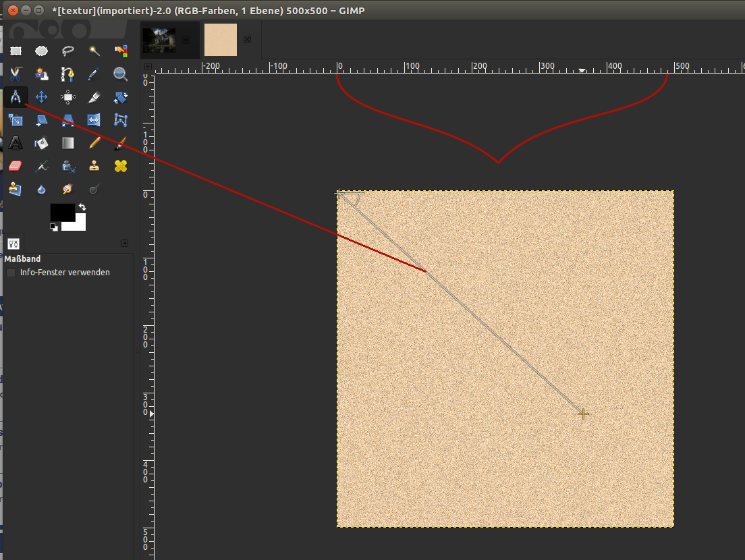Screen dimensions: 745x560
Task: Click the ruler corner navigation button
Action: [x=148, y=67]
